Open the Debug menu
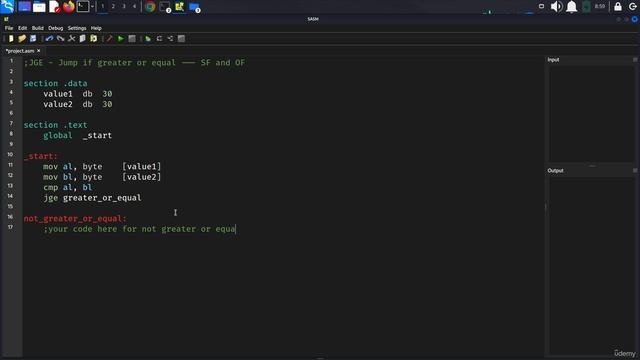This screenshot has width=640, height=360. (x=56, y=28)
